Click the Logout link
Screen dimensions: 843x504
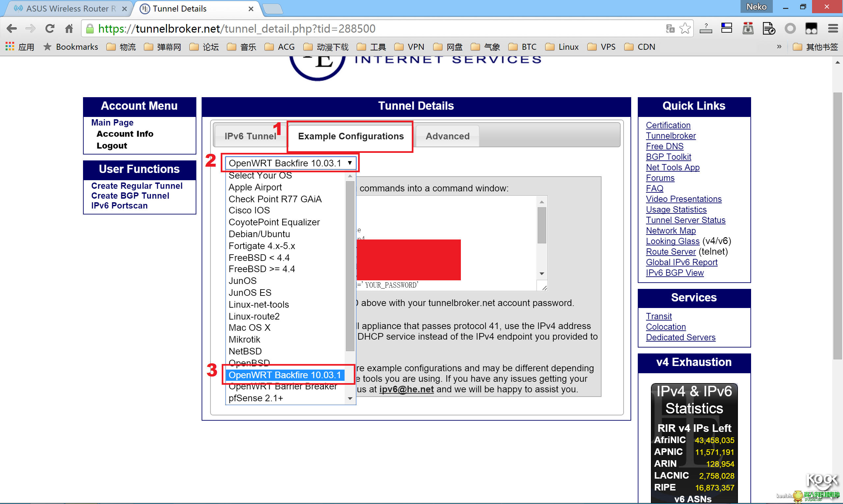click(x=112, y=146)
